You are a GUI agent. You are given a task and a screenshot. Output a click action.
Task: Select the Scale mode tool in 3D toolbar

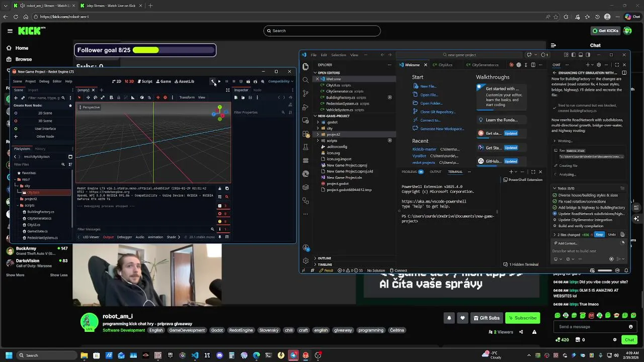103,98
